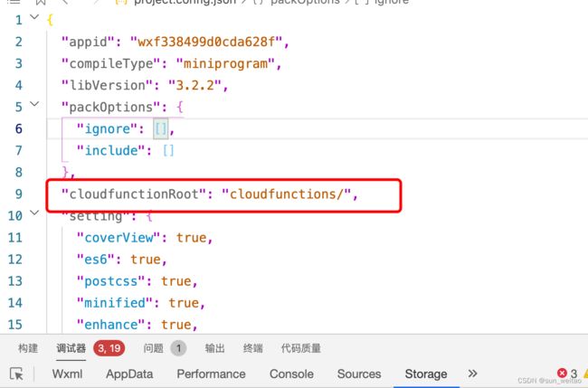Collapse the setting block at line 10
Screen dimensions: 588x388
[34, 213]
